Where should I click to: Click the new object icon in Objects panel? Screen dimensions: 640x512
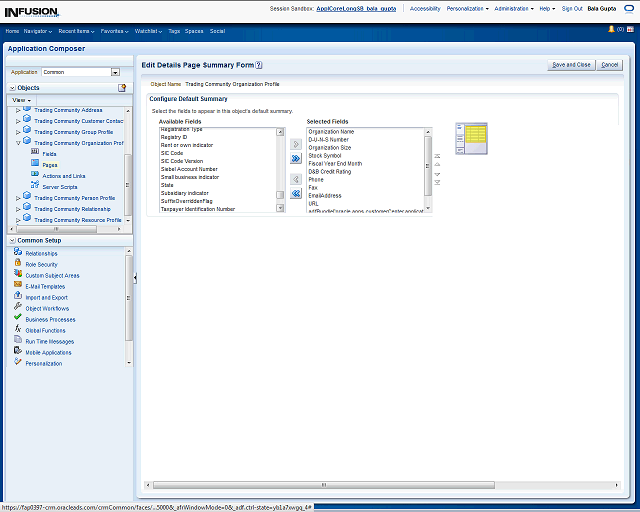click(x=122, y=88)
